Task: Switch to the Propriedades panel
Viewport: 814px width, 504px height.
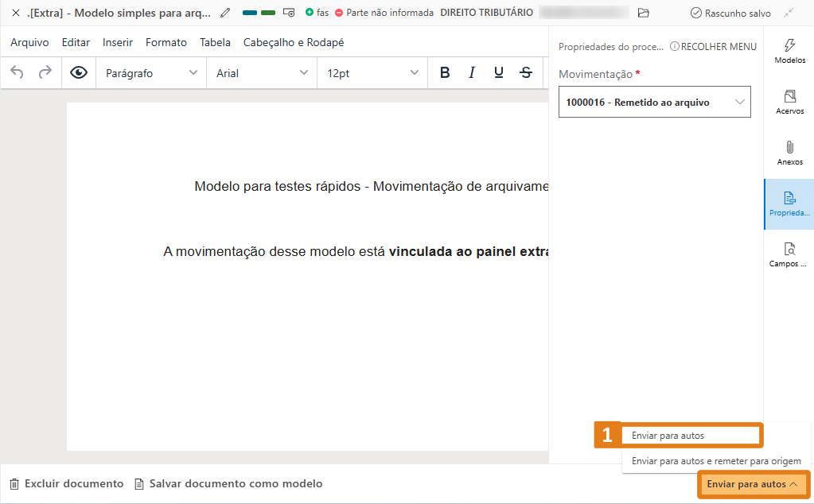Action: [x=789, y=204]
